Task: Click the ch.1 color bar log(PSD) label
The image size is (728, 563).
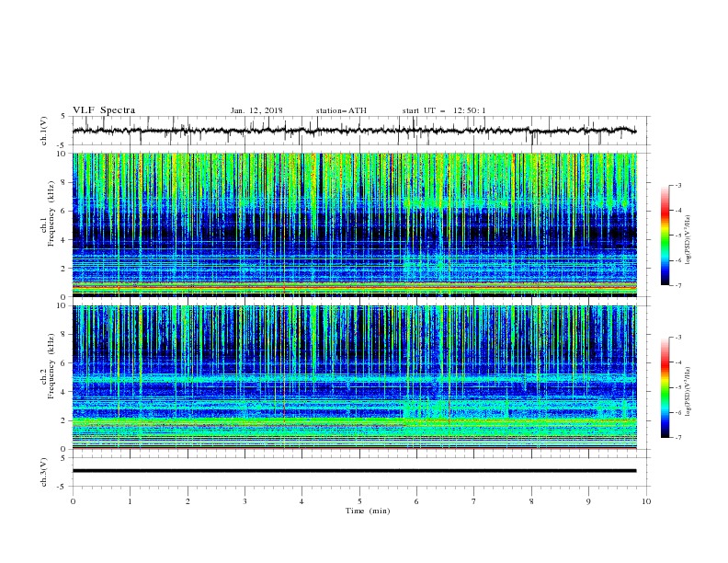Action: [x=688, y=240]
